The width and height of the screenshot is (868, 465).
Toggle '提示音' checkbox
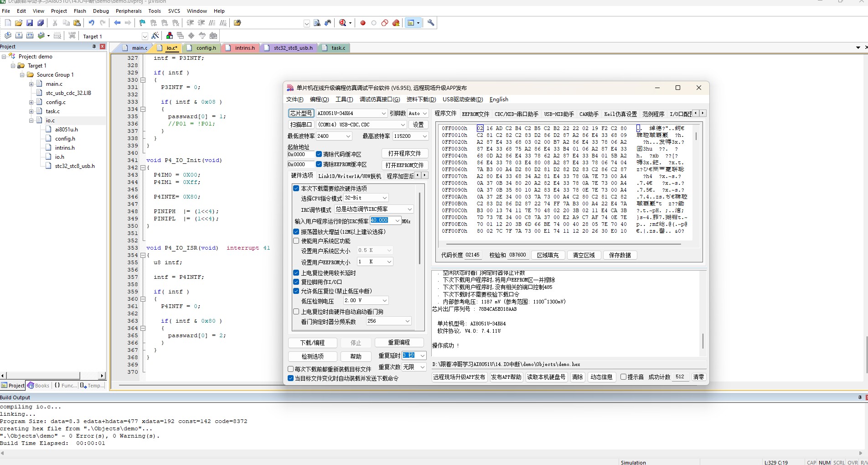623,377
